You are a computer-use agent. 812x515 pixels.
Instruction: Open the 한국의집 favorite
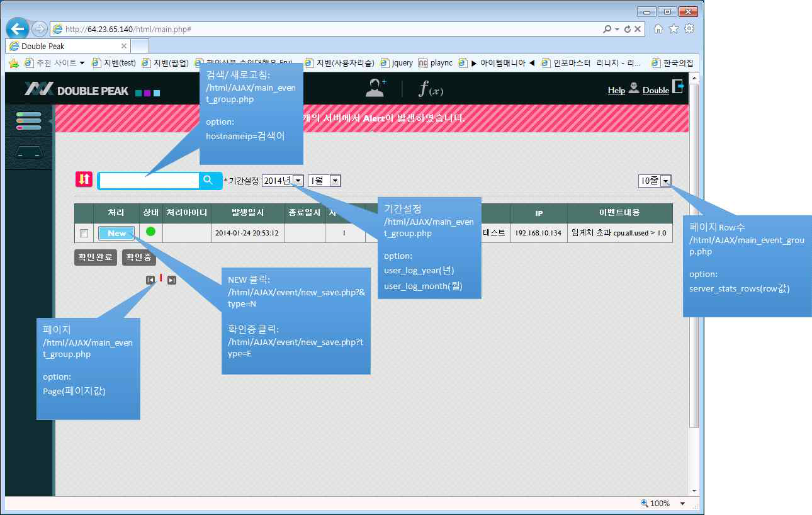coord(672,63)
